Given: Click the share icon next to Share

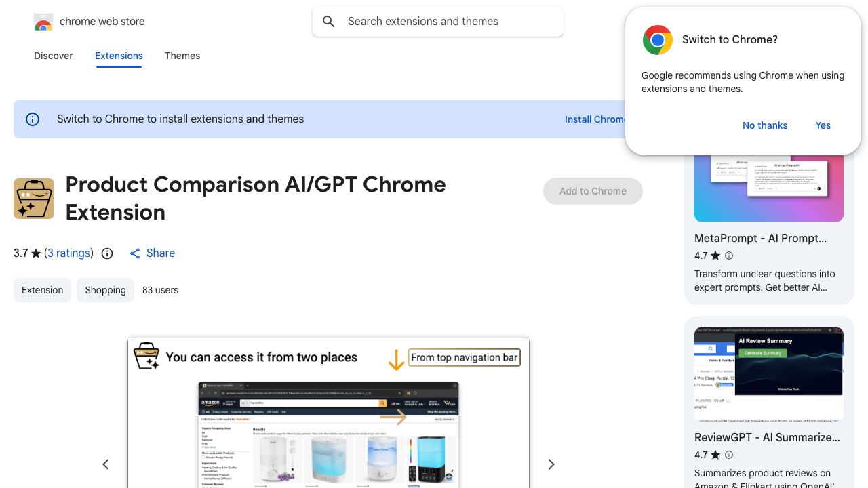Looking at the screenshot, I should [135, 253].
